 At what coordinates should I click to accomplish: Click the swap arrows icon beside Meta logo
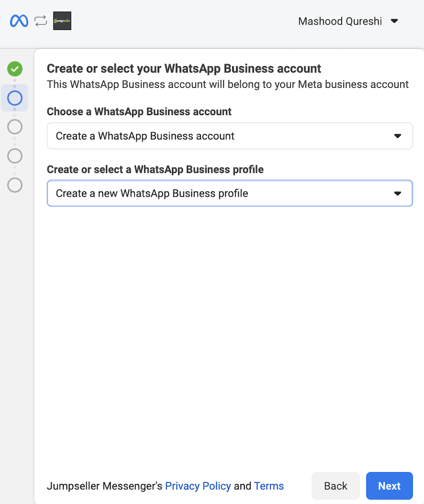pos(41,21)
